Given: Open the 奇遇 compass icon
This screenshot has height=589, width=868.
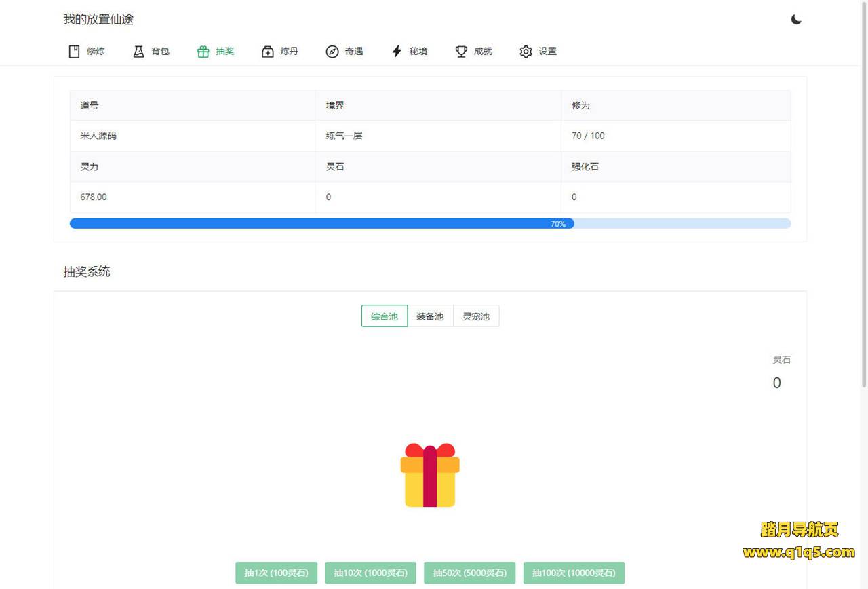Looking at the screenshot, I should [332, 52].
